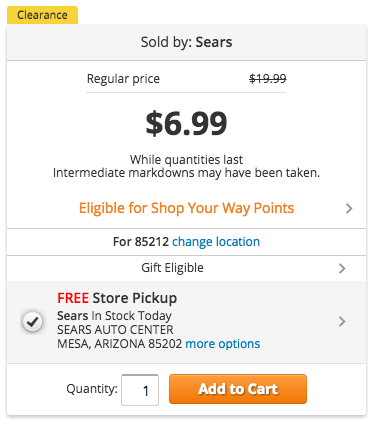Click the Add to Cart button
Viewport: 386px width, 435px height.
click(238, 389)
